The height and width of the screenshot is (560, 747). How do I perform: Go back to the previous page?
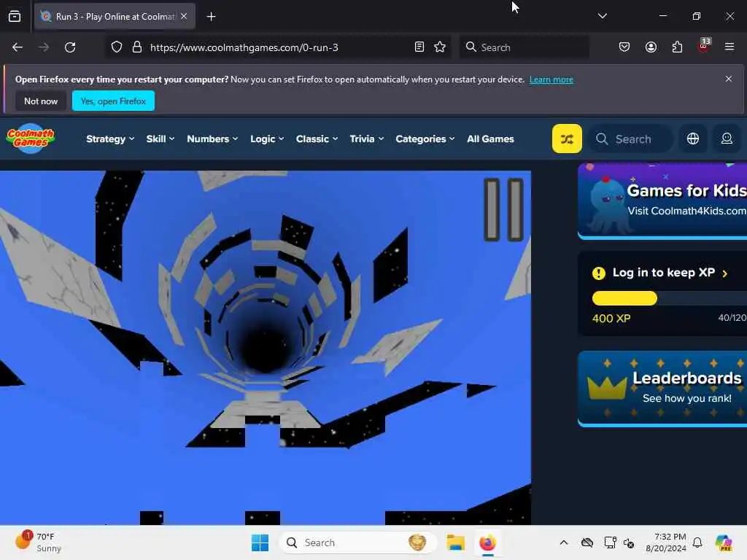tap(18, 47)
